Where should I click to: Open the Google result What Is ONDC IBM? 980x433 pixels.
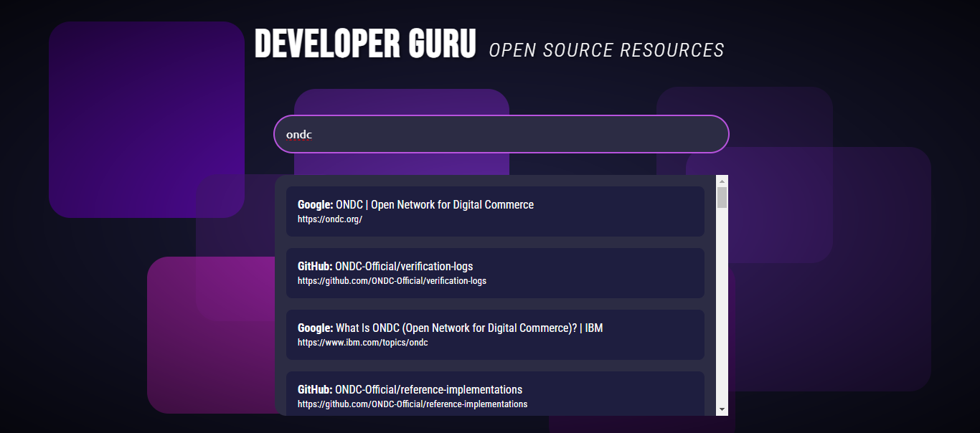(x=495, y=335)
